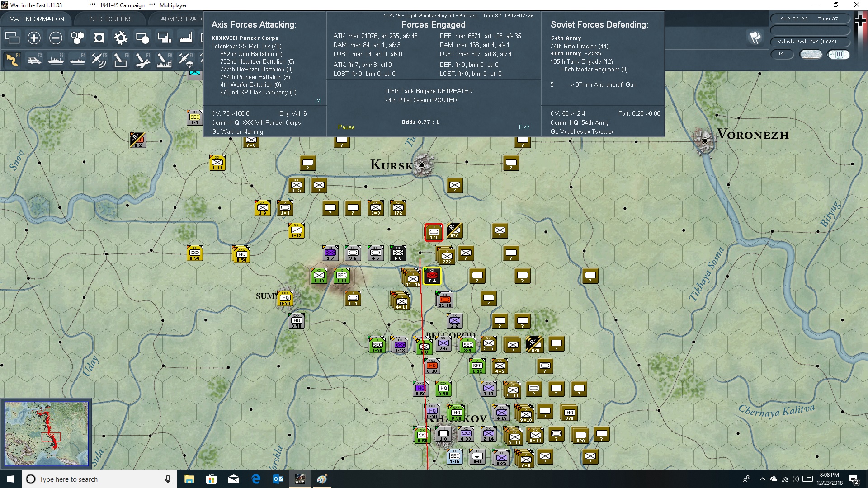The image size is (868, 488).
Task: Open Windows taskbar search box
Action: tap(99, 479)
